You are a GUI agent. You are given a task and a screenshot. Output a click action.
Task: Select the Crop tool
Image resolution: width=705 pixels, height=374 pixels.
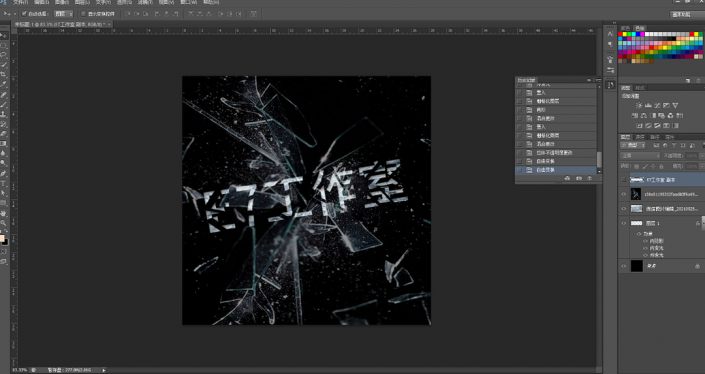4,74
